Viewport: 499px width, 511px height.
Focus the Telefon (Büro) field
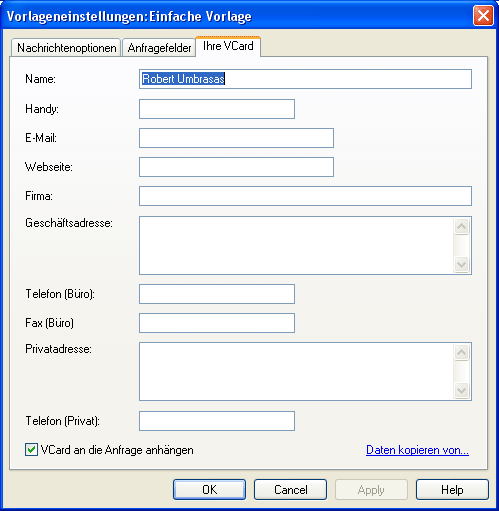tap(217, 294)
